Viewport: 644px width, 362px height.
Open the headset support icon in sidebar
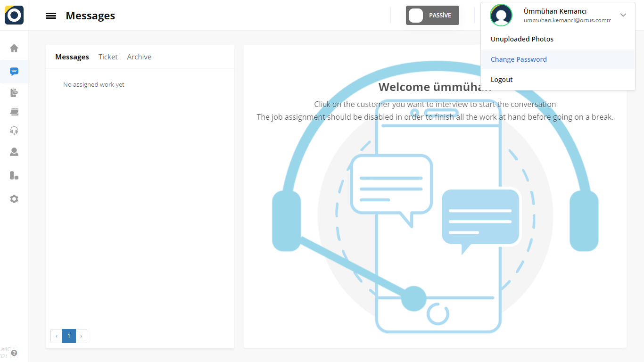[14, 131]
